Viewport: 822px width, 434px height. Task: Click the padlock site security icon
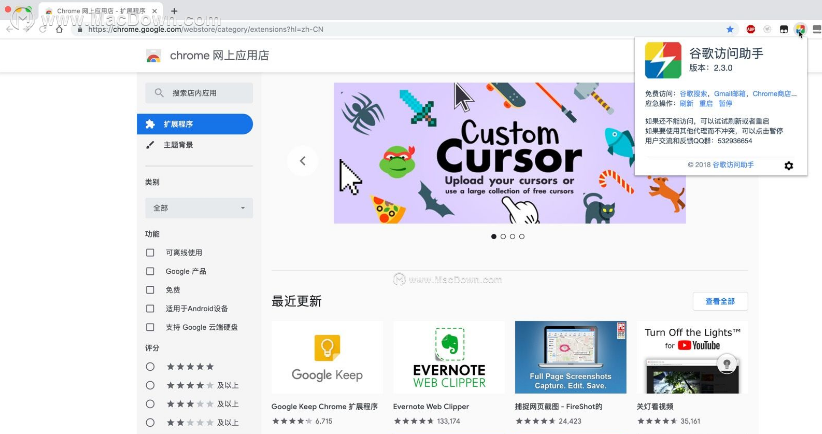pos(80,29)
